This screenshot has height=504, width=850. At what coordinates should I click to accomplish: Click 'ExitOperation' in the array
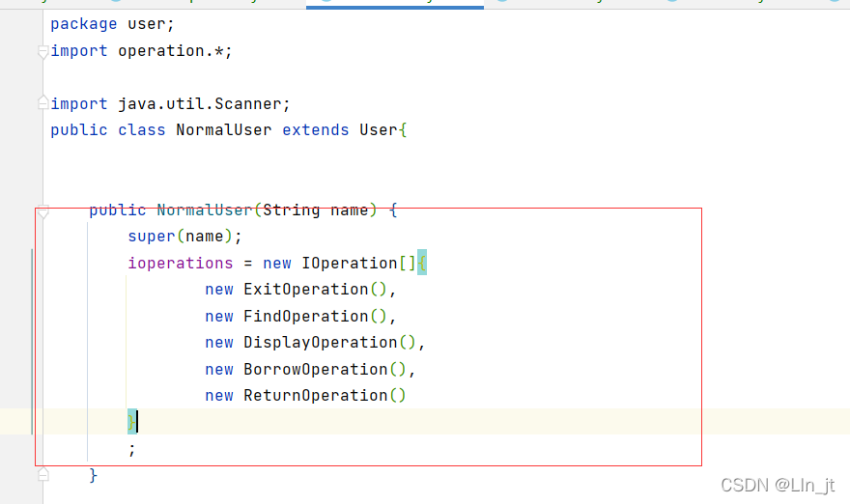[306, 290]
